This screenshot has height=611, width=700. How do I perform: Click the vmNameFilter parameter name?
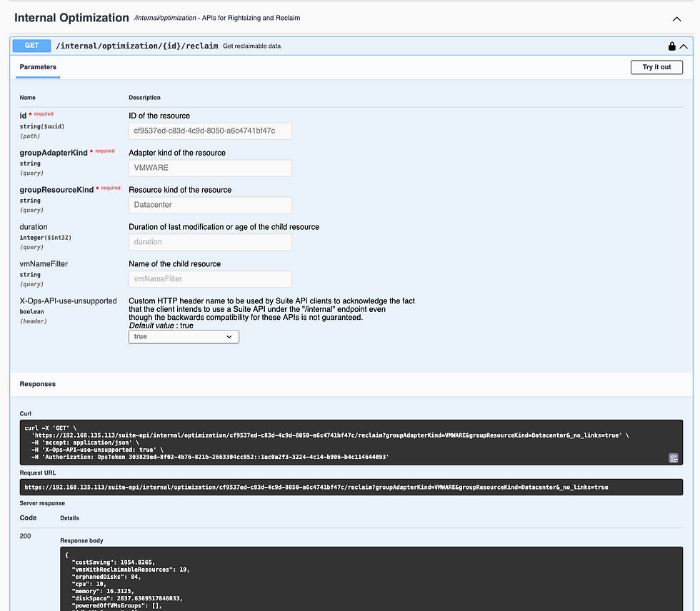[x=44, y=264]
